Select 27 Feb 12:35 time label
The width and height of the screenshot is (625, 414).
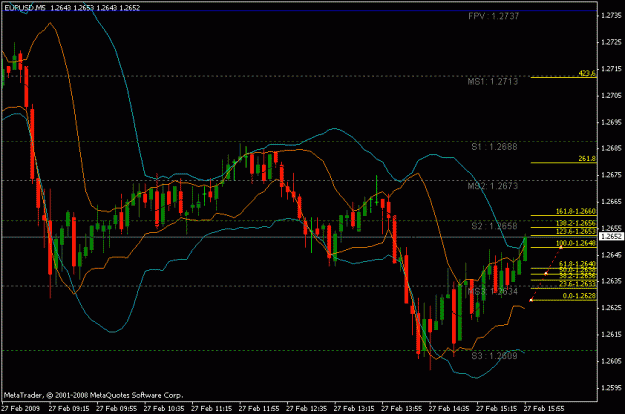tap(306, 408)
